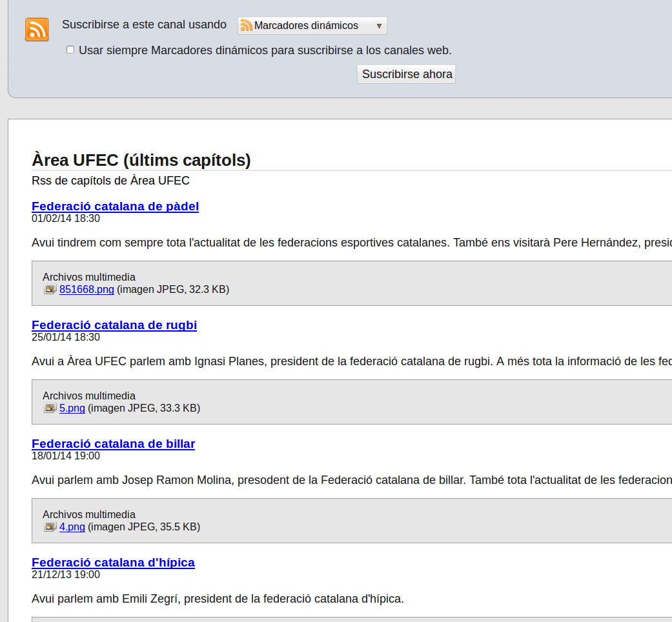Click Archivos multimedia label above 4.png
The width and height of the screenshot is (672, 622).
pos(89,514)
